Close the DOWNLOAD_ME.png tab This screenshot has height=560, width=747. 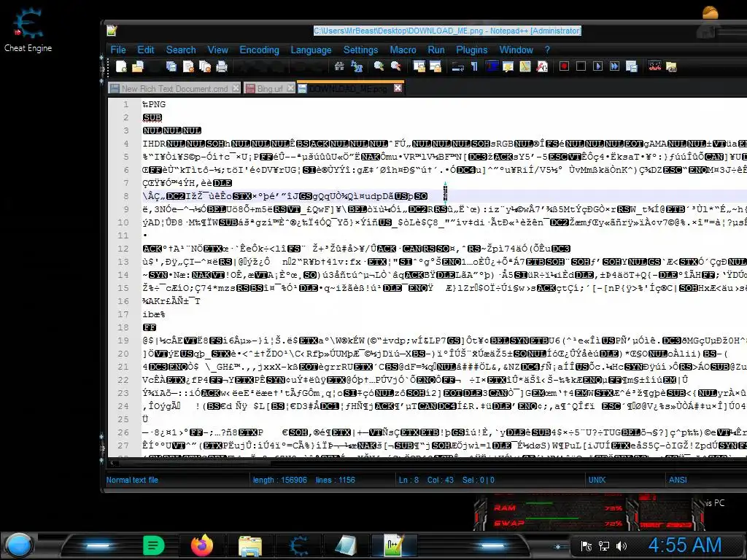[x=398, y=88]
